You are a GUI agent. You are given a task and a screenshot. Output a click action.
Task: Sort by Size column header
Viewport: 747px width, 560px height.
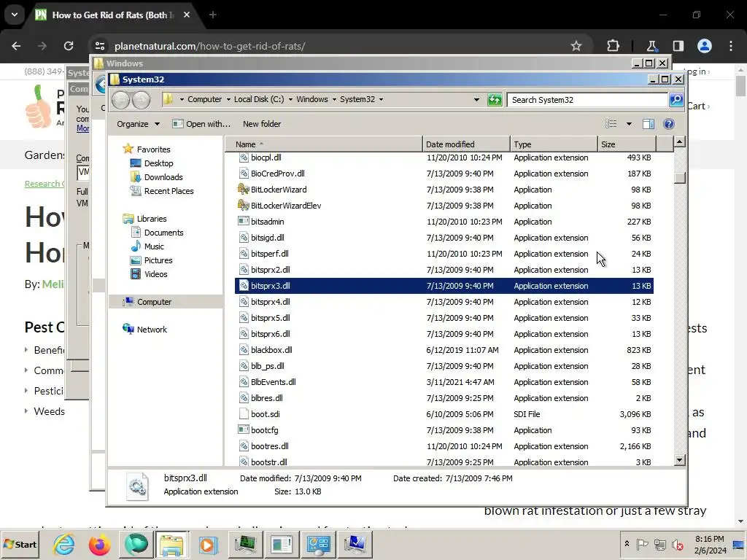[x=627, y=144]
